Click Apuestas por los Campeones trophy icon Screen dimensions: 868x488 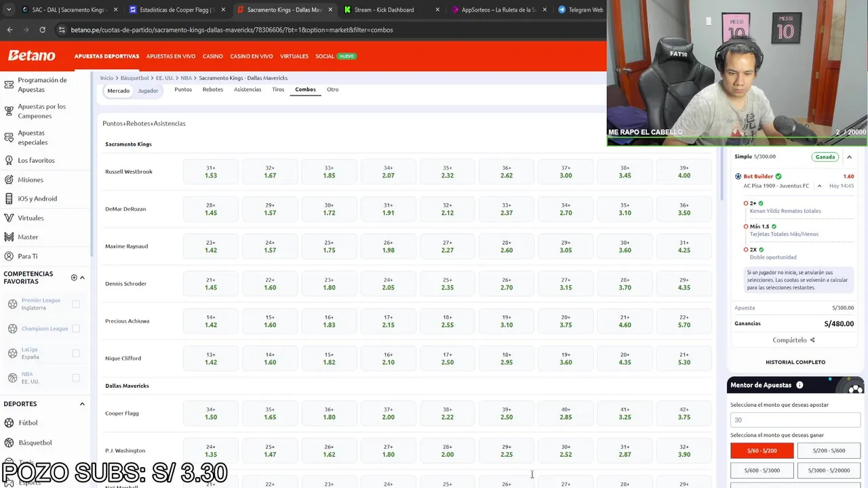[9, 111]
